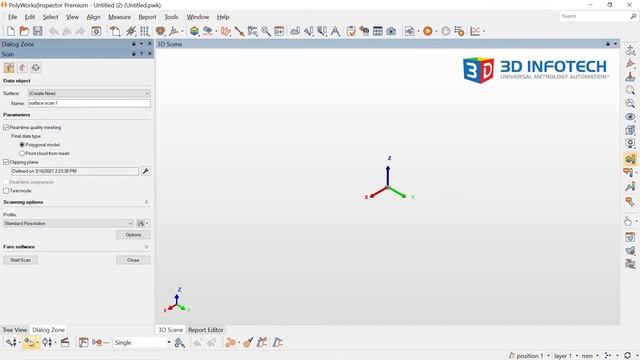Screen dimensions: 640x360
Task: Click the highlighted selection cursor icon at bottom
Action: [x=31, y=343]
